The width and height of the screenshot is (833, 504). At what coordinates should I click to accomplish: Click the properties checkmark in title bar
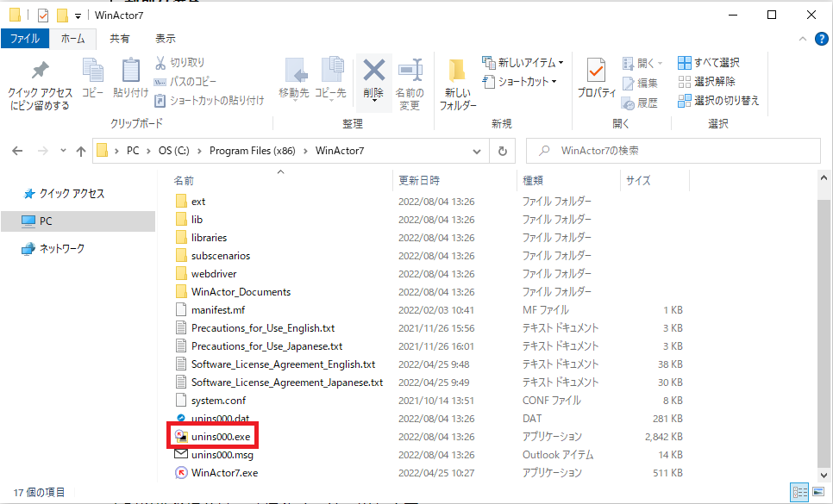(x=43, y=16)
